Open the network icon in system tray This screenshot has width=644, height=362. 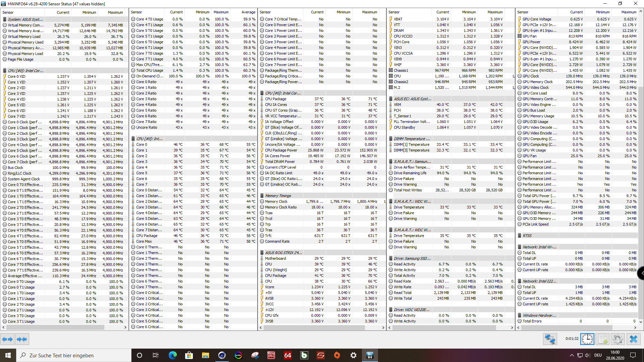point(580,355)
